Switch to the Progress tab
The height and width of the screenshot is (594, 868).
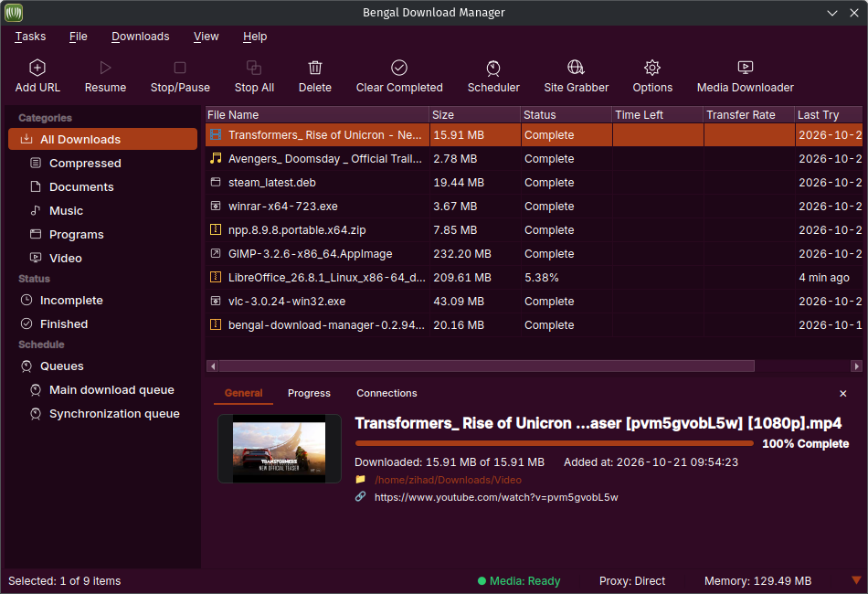309,393
